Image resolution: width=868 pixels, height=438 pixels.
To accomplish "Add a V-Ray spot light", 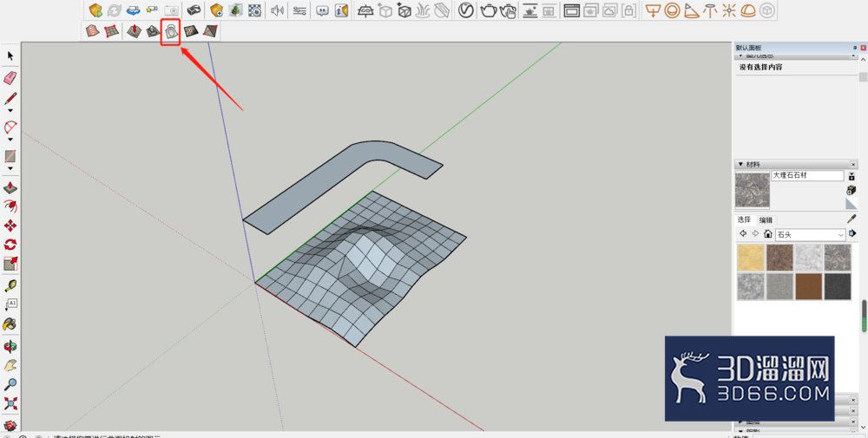I will click(x=692, y=10).
